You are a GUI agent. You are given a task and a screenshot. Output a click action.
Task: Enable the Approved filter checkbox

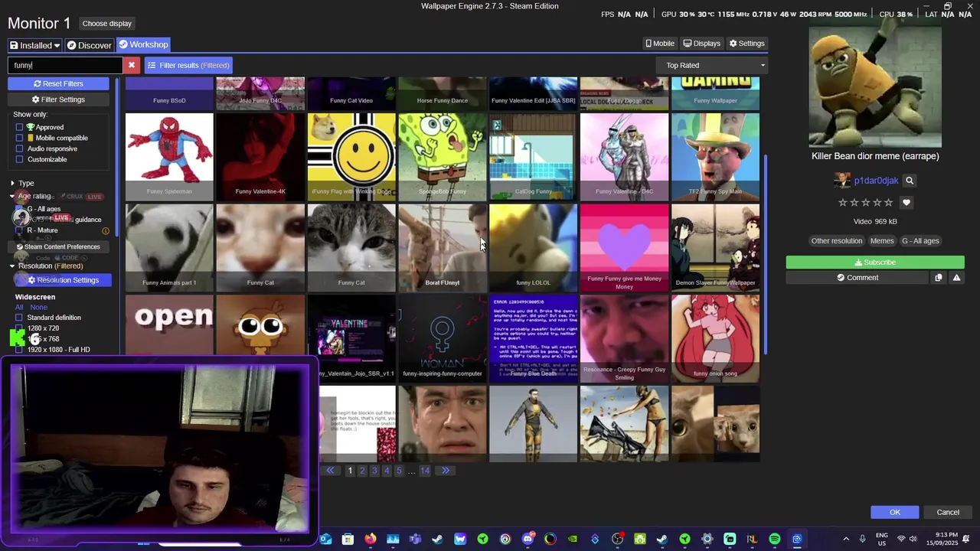[20, 127]
